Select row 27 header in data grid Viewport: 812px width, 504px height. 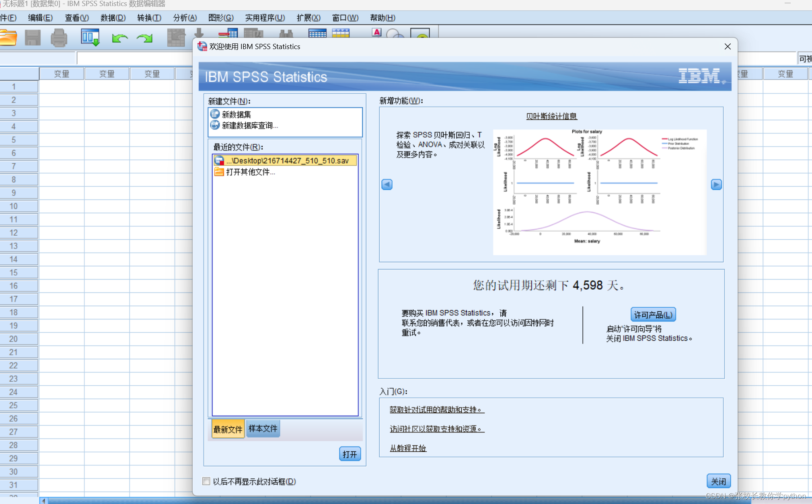(x=19, y=432)
